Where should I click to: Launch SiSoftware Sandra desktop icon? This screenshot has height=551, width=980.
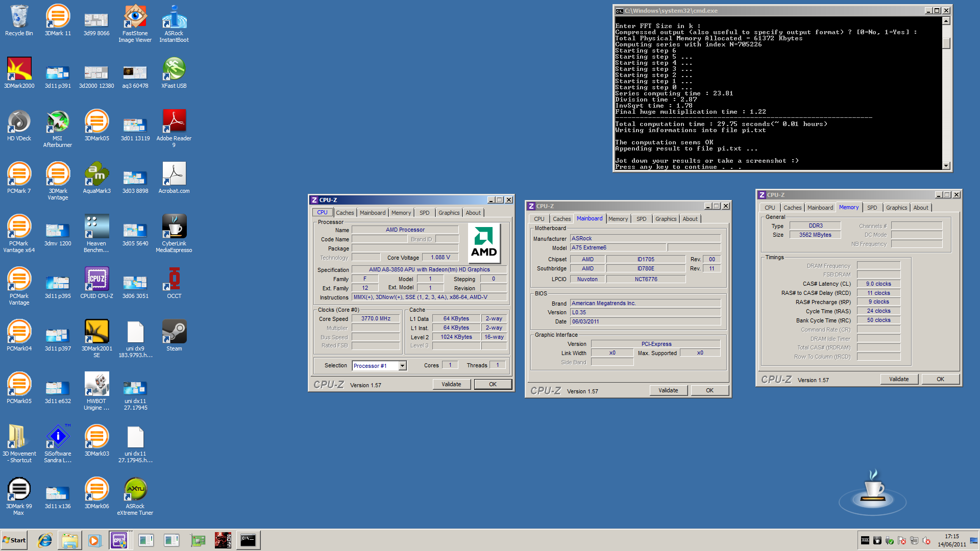58,444
